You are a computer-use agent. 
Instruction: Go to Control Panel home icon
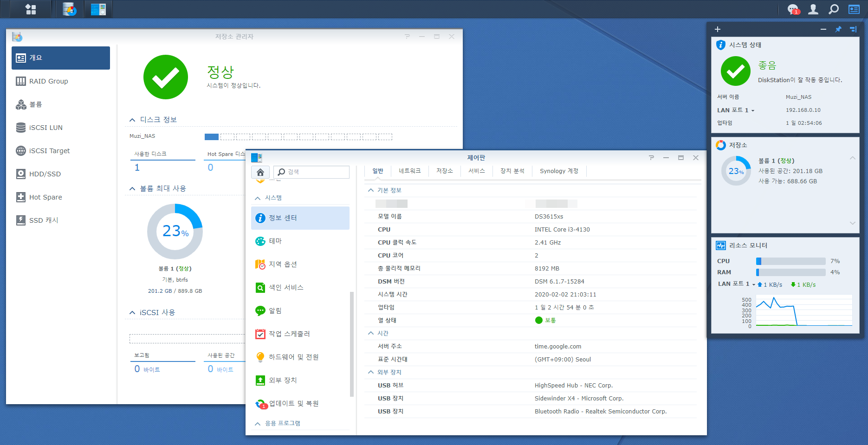point(260,172)
